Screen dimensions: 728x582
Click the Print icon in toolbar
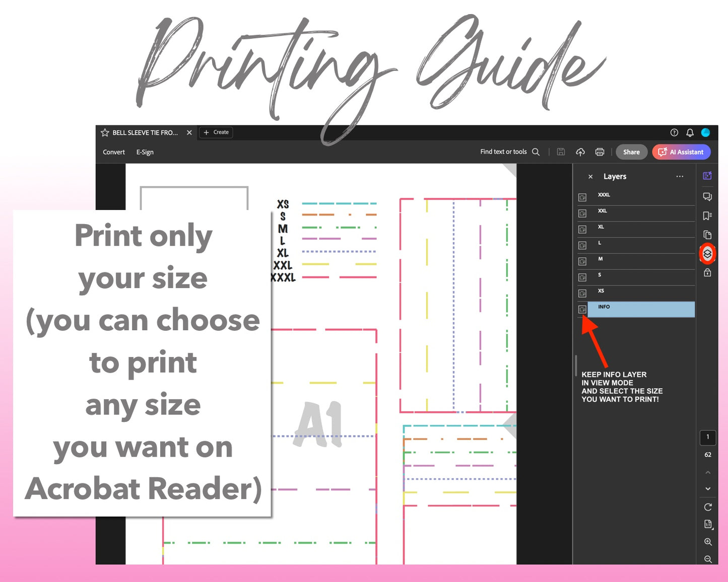coord(600,152)
